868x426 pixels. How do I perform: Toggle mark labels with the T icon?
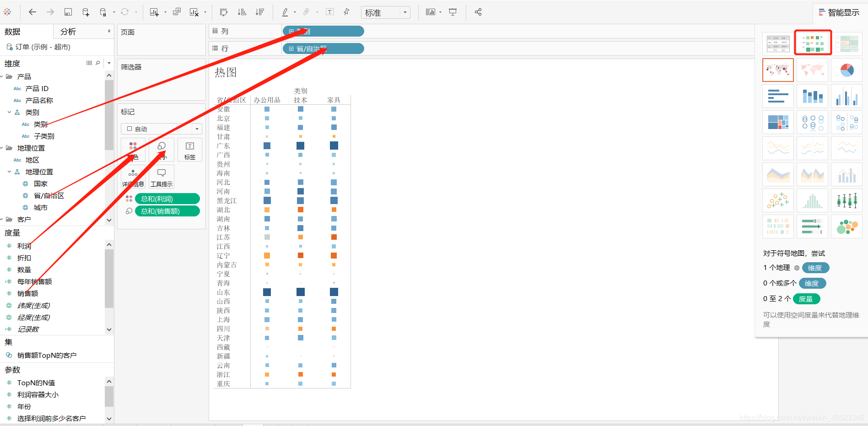pos(330,12)
